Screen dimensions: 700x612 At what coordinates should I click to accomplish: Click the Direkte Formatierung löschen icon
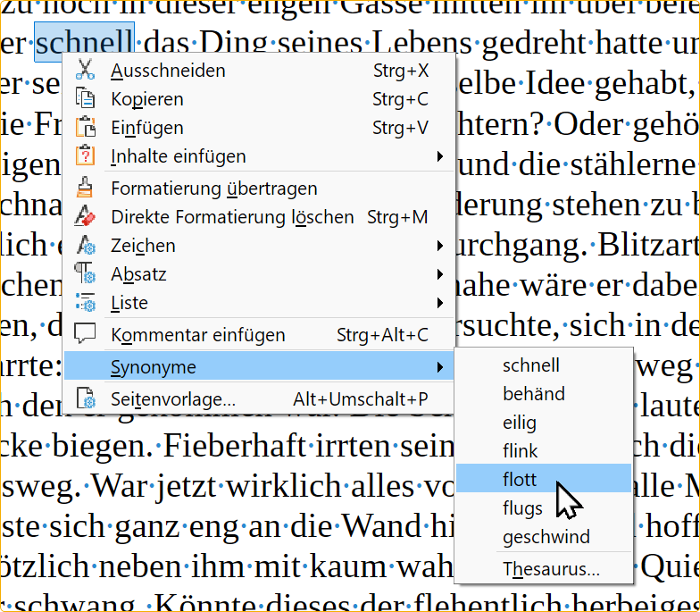pyautogui.click(x=86, y=217)
